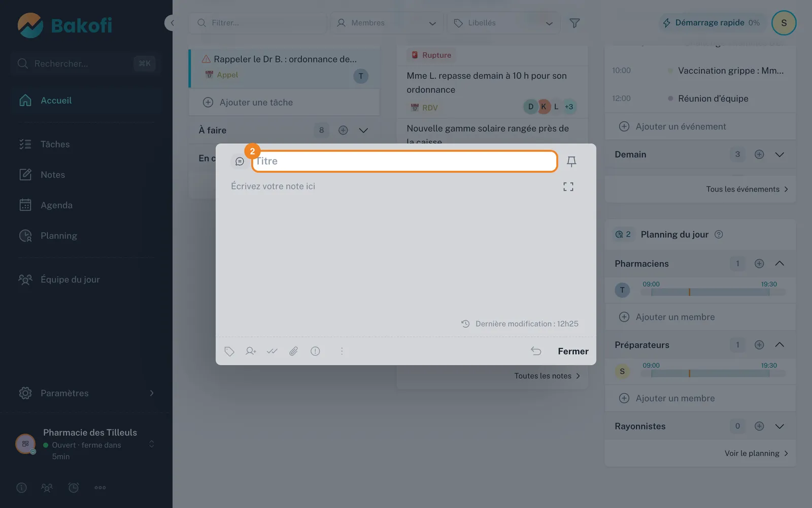812x508 pixels.
Task: Undo the last change in the note
Action: (536, 351)
